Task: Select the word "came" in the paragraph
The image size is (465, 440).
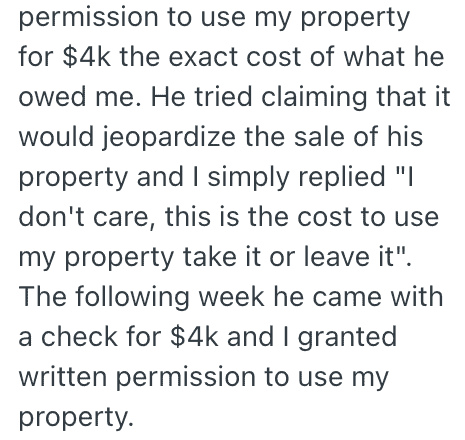Action: (x=347, y=298)
